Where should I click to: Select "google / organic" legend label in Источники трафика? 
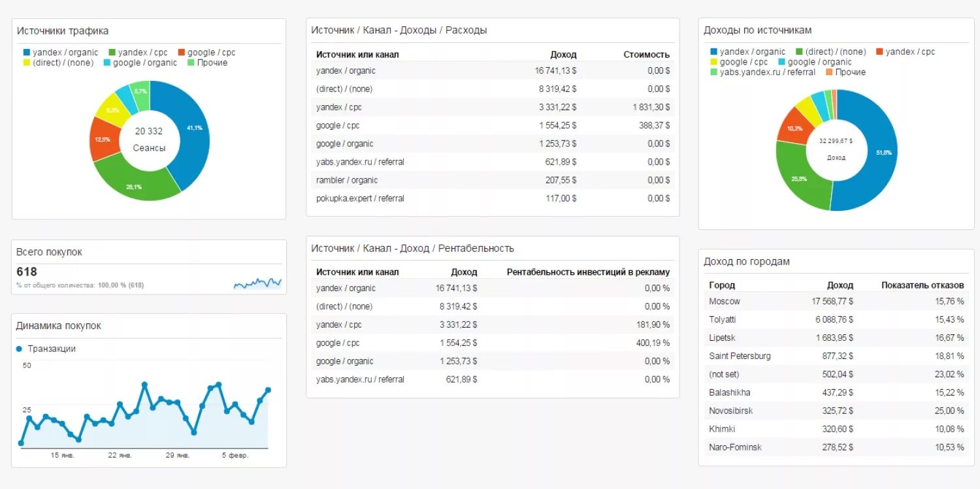pos(145,63)
